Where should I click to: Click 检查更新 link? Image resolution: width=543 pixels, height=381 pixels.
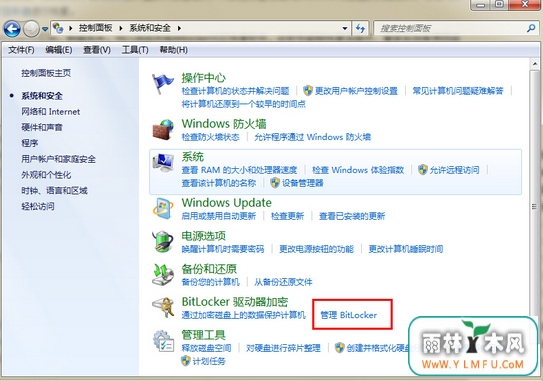287,216
